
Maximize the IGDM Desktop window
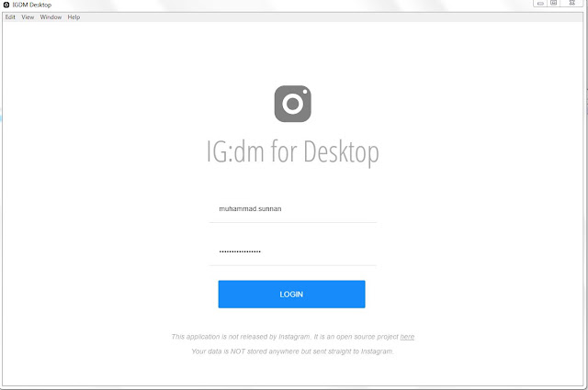click(x=554, y=3)
